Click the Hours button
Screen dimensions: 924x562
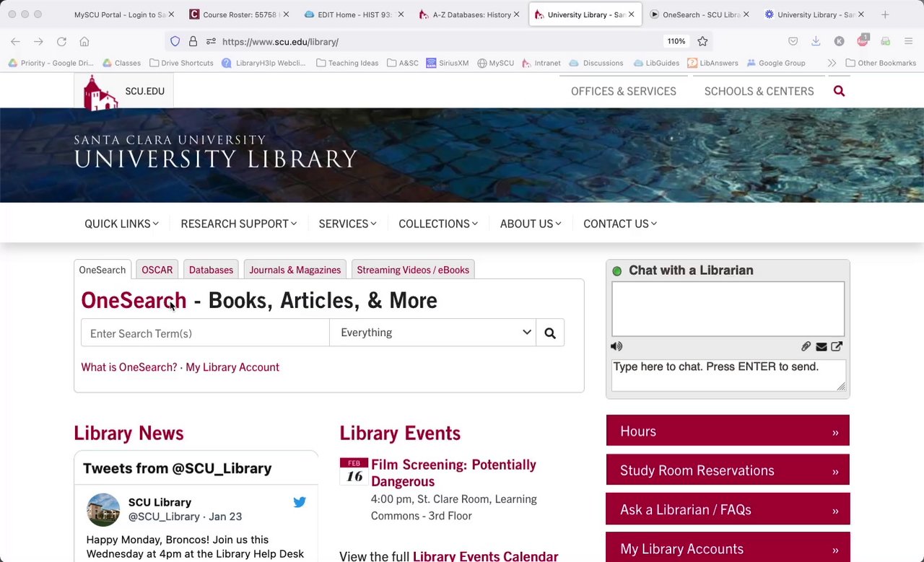pyautogui.click(x=728, y=431)
